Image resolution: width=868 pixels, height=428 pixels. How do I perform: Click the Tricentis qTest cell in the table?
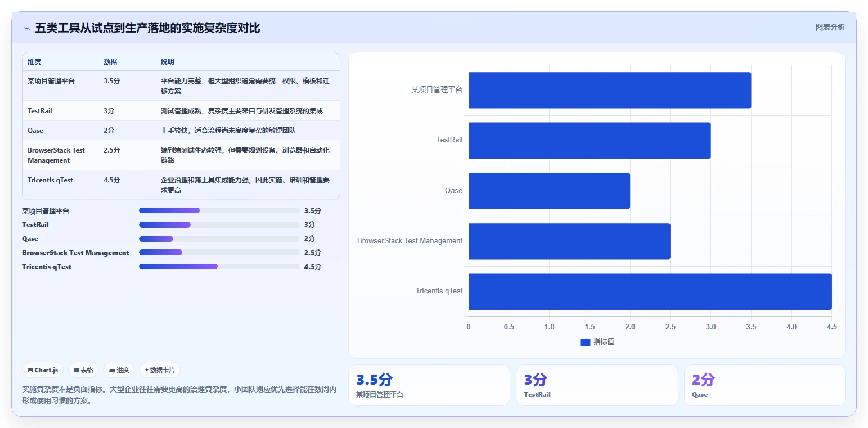[50, 180]
